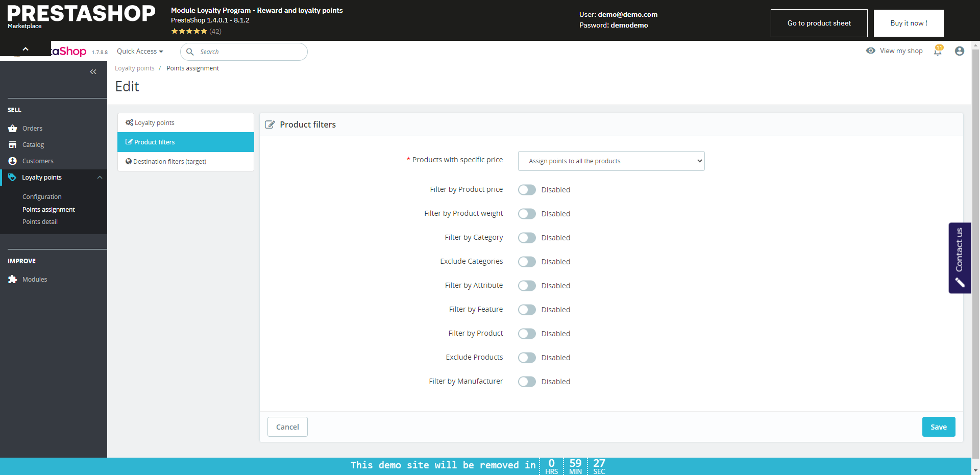The width and height of the screenshot is (980, 475).
Task: Switch to the Loyalty points tab
Action: coord(186,123)
